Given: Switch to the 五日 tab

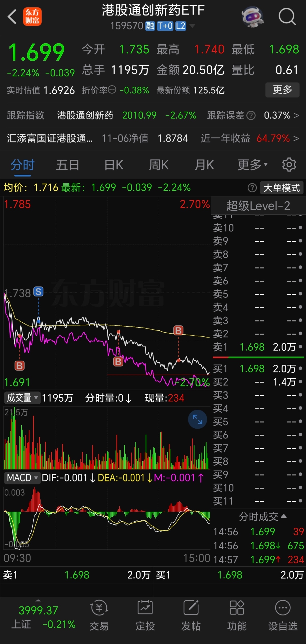Looking at the screenshot, I should click(68, 165).
